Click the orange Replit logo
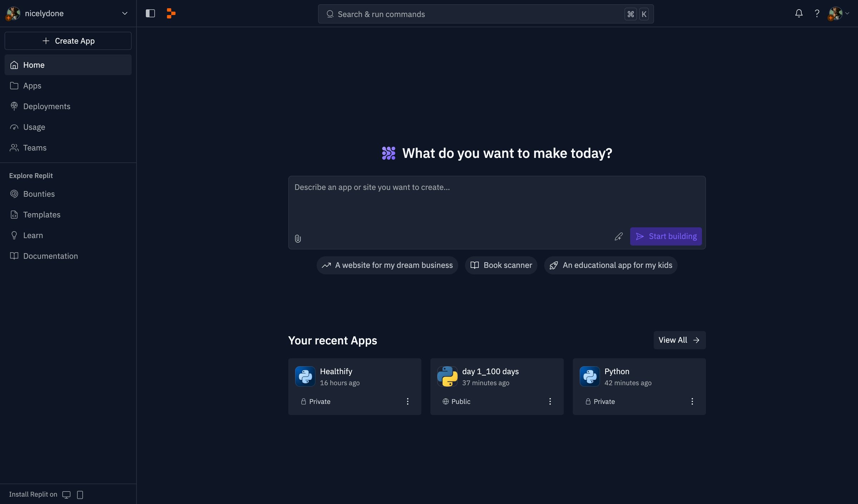858x504 pixels. pyautogui.click(x=171, y=14)
